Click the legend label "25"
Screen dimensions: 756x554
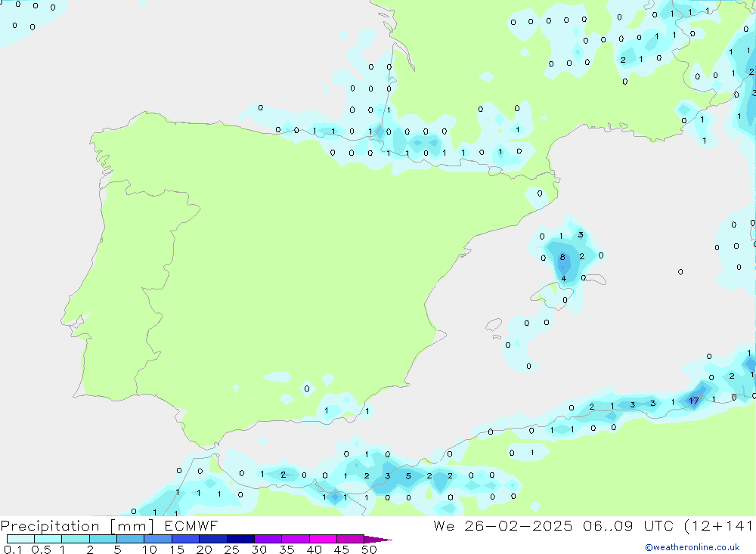click(x=232, y=549)
